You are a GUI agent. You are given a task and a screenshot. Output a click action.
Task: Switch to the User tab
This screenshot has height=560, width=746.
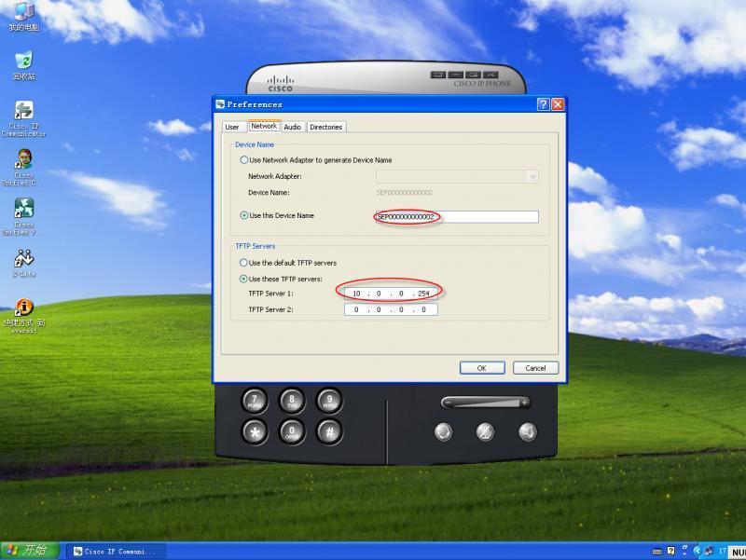tap(232, 127)
